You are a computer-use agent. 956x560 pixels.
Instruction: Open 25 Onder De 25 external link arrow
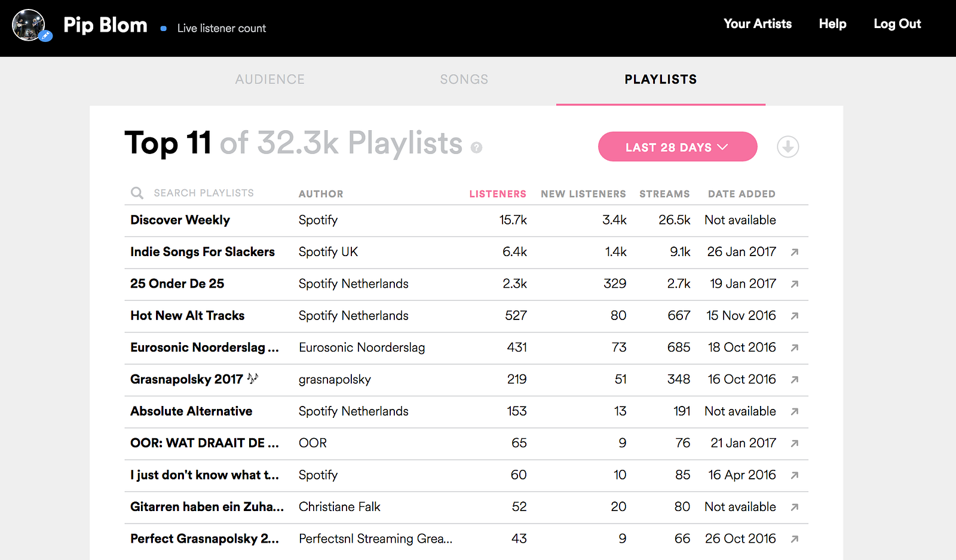coord(794,284)
